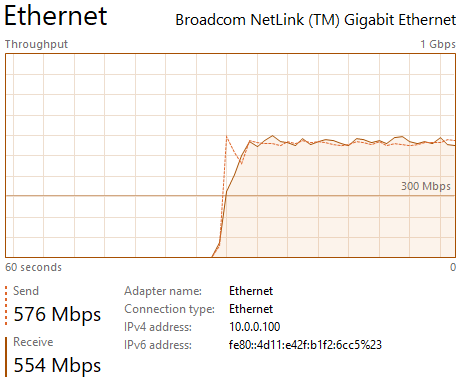
Task: Select the 554 Mbps receive value
Action: tap(57, 365)
